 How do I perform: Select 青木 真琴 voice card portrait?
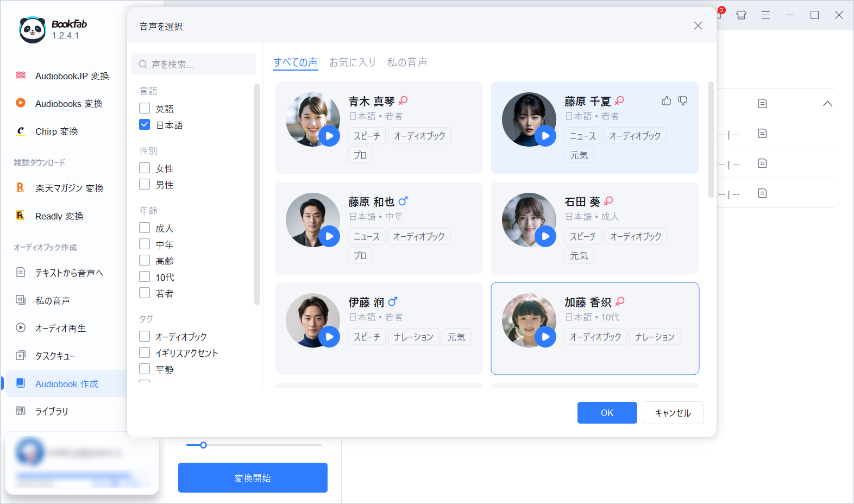click(313, 119)
